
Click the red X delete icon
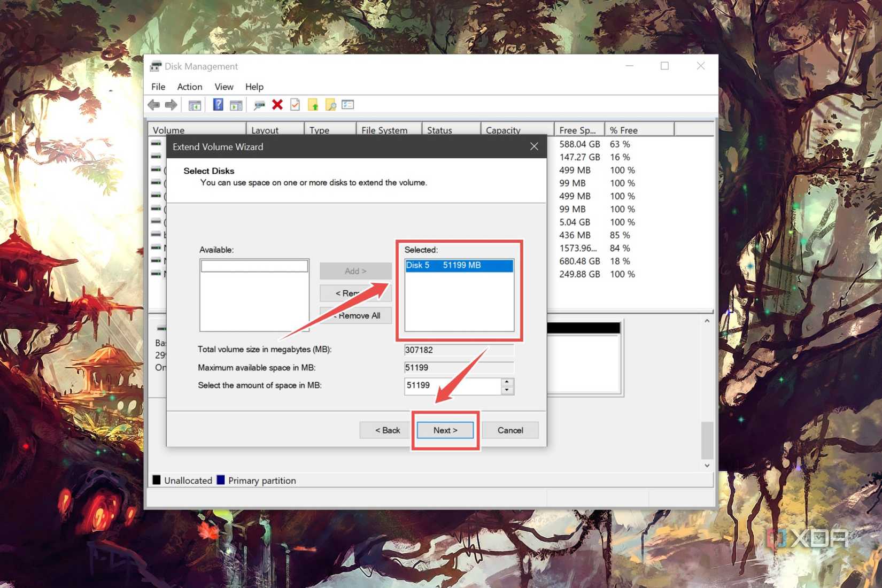click(277, 105)
